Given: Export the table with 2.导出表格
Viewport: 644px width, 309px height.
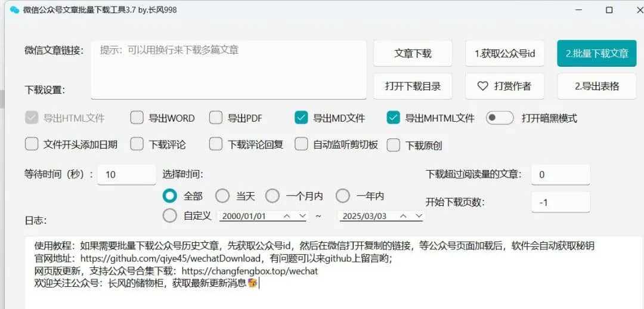Looking at the screenshot, I should pos(597,86).
